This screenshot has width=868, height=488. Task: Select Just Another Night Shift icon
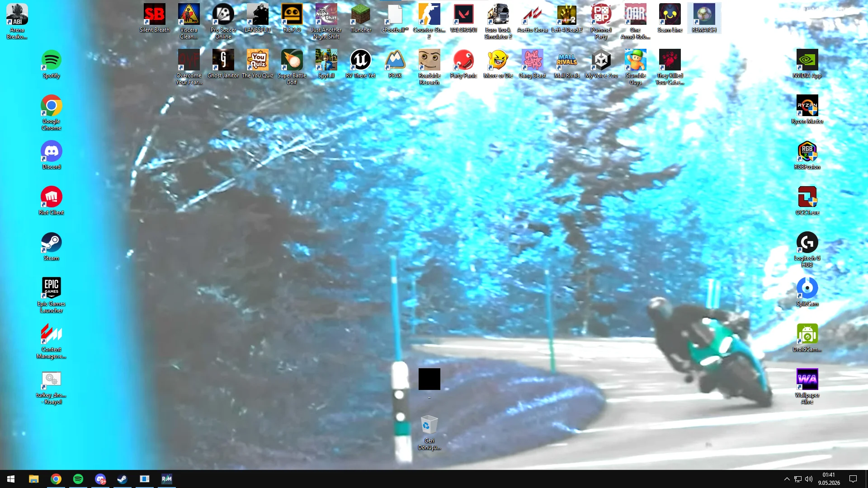[x=326, y=21]
